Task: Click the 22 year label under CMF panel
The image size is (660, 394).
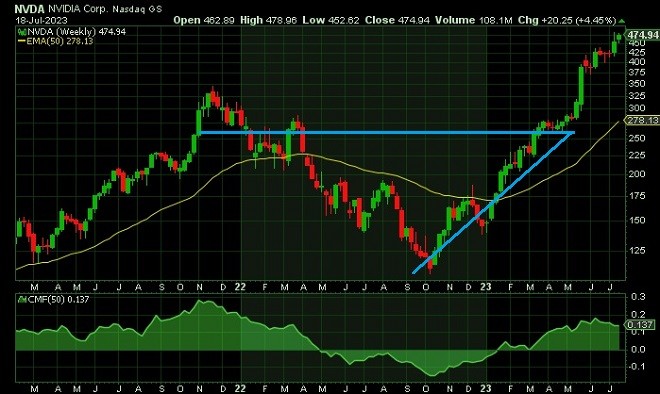Action: pyautogui.click(x=240, y=388)
